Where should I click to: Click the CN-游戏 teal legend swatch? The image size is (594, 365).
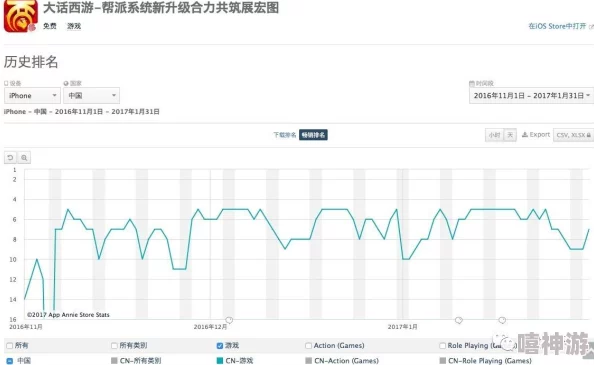[219, 360]
